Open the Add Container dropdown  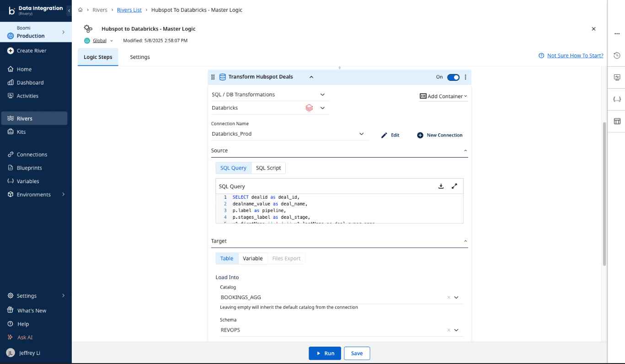coord(443,96)
